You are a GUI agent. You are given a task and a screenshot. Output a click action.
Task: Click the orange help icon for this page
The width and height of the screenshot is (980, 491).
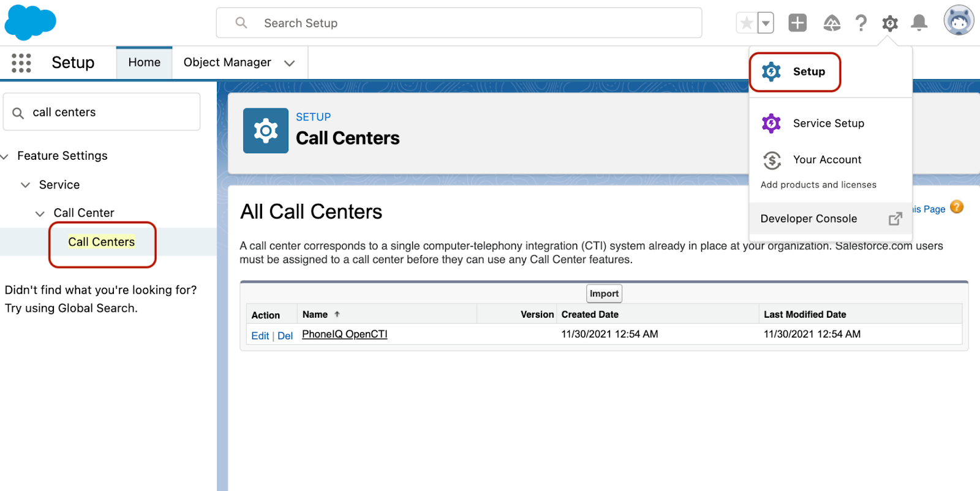point(957,207)
